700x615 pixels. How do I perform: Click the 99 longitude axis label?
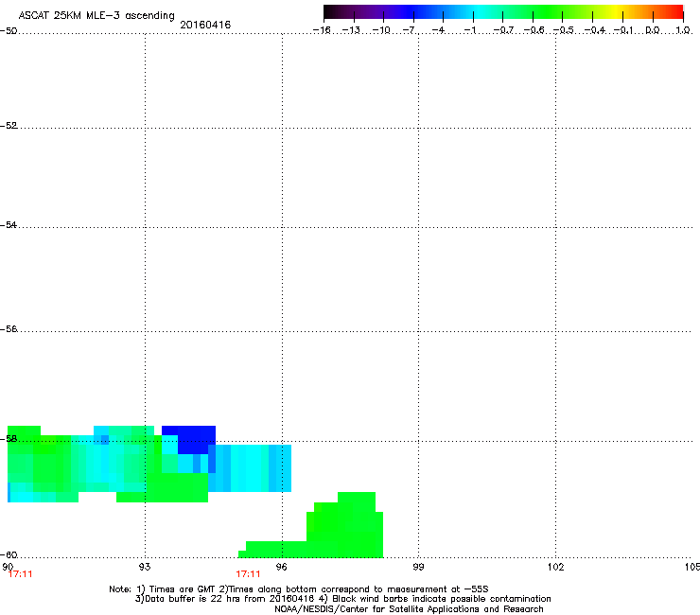coord(418,567)
